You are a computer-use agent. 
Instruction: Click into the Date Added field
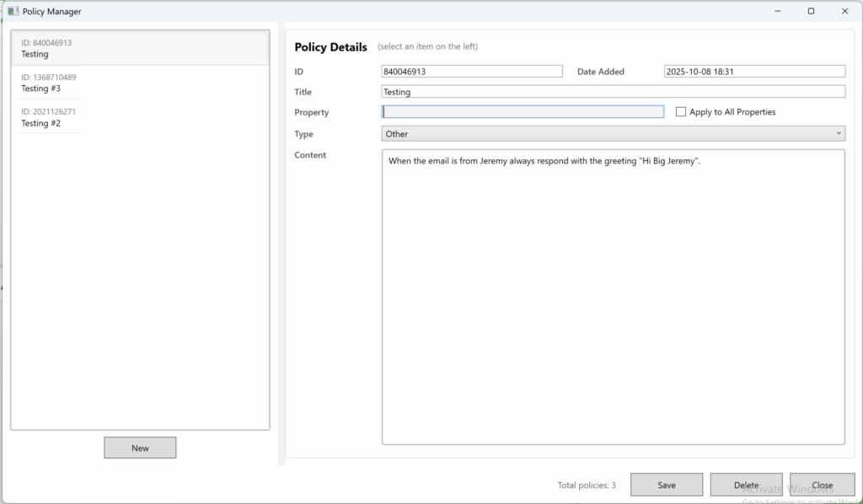754,72
